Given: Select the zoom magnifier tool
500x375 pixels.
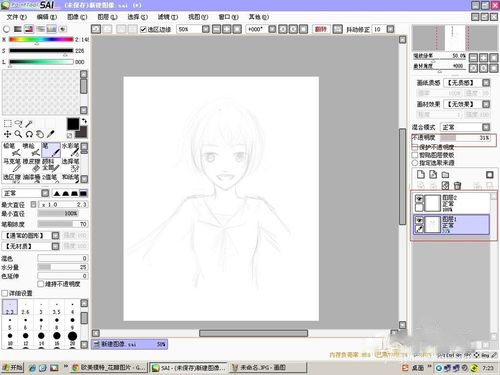Looking at the screenshot, I should coord(18,134).
